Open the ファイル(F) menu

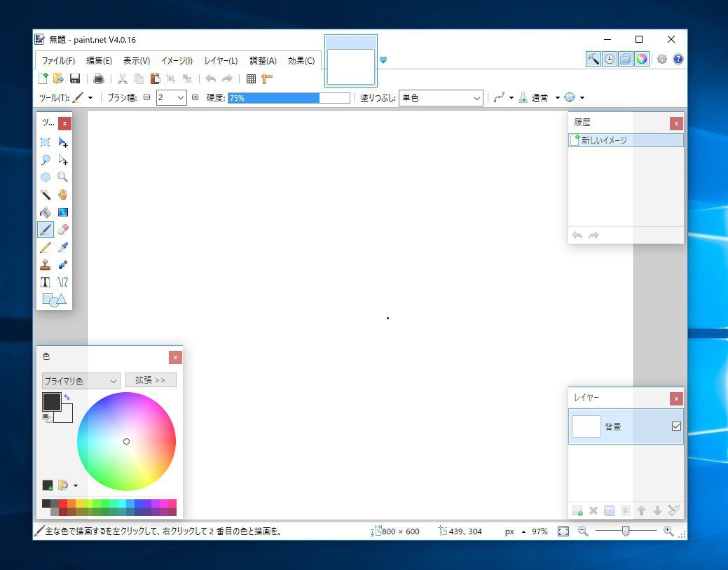[x=58, y=61]
